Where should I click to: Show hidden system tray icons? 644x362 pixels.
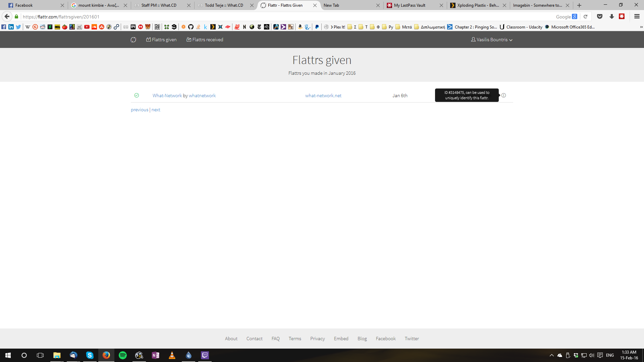click(x=551, y=355)
